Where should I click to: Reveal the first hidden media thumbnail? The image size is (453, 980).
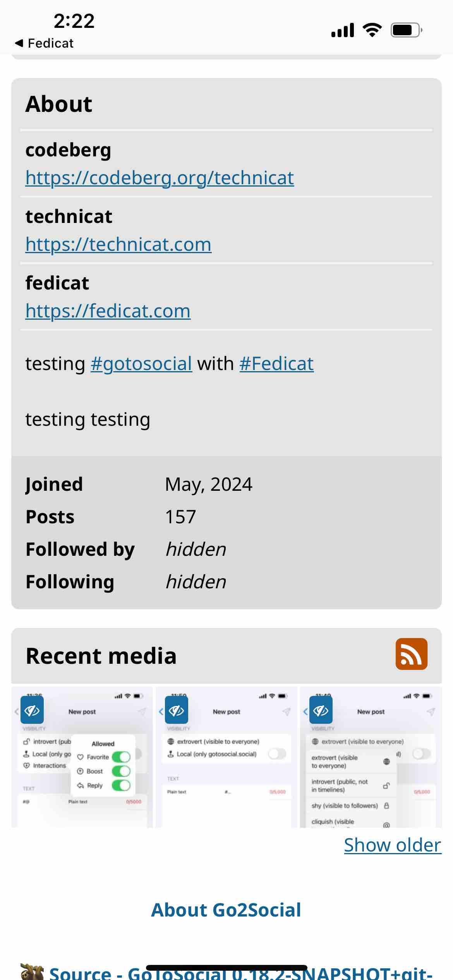click(32, 710)
